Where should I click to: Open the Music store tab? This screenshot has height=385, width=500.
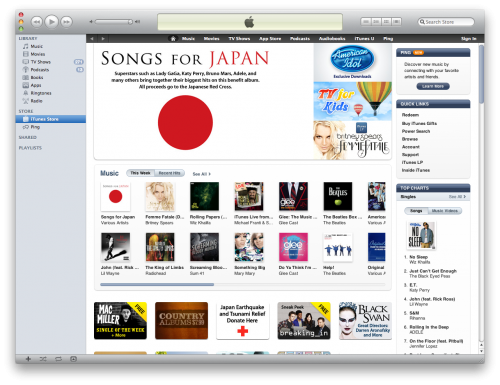coord(188,39)
